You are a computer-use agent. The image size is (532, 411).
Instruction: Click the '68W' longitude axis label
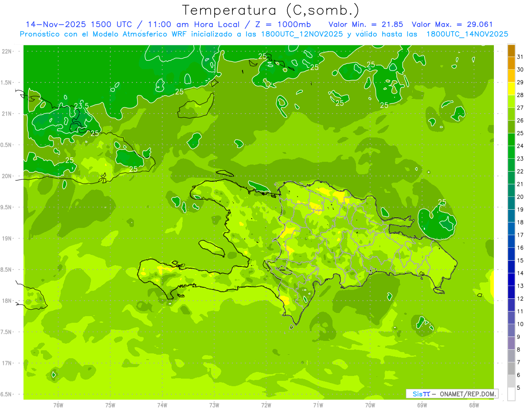click(x=474, y=406)
